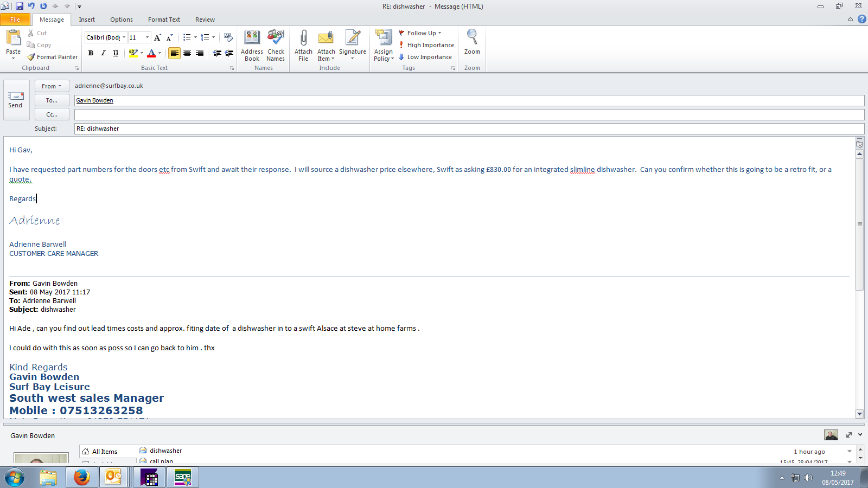Click the Cc... button
The height and width of the screenshot is (488, 868).
(52, 114)
